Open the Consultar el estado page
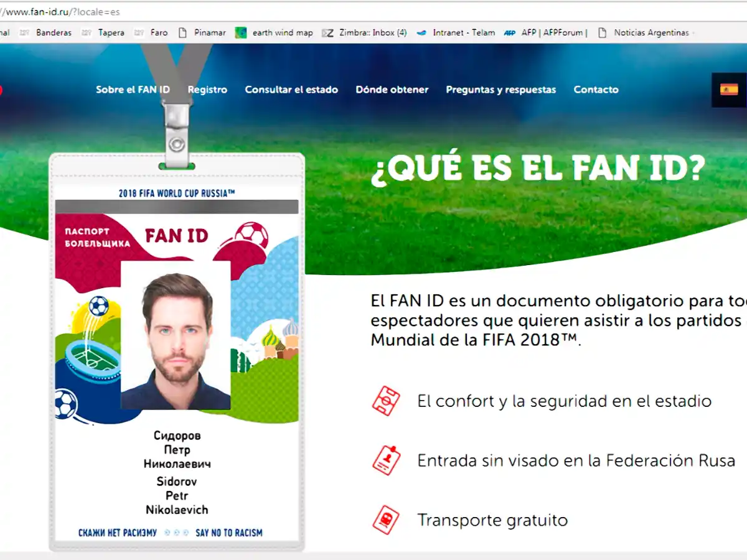 [291, 90]
